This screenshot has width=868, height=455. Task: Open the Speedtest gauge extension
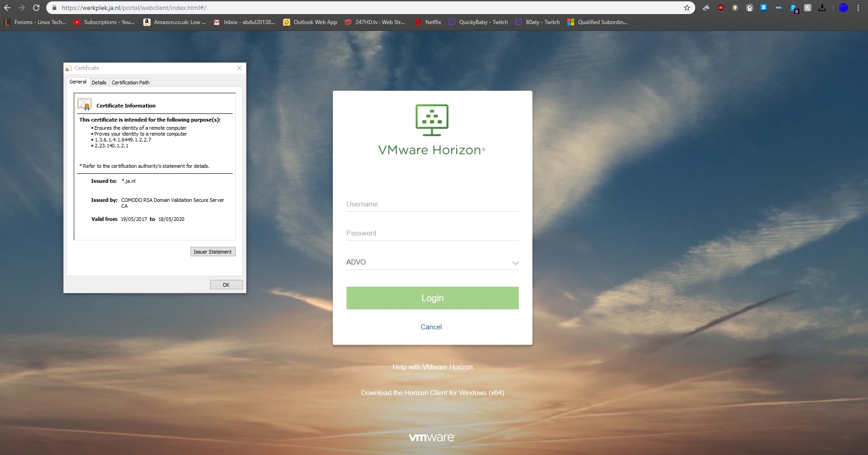point(750,8)
